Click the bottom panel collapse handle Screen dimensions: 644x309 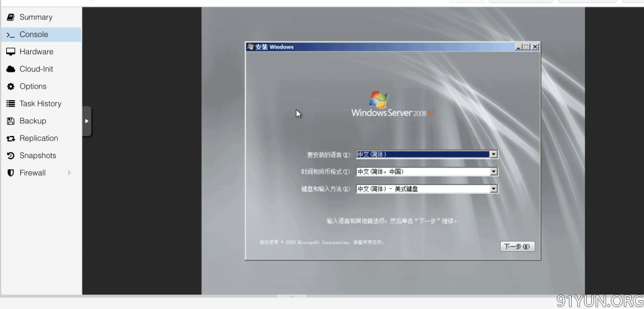[x=291, y=296]
